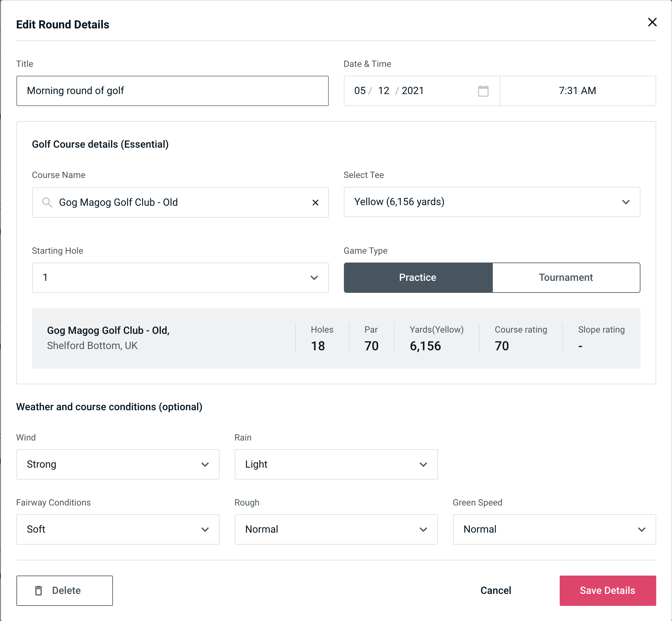672x621 pixels.
Task: Click Save Details button
Action: [x=607, y=591]
